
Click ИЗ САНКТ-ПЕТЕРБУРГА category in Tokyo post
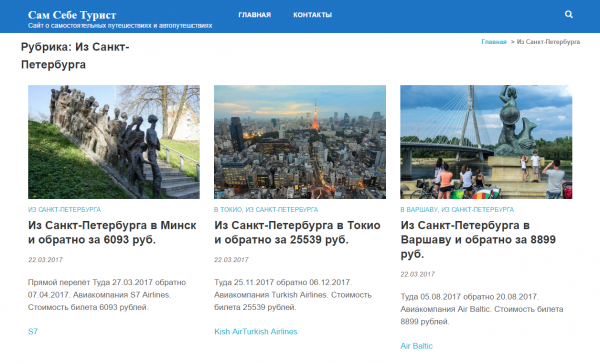coord(282,210)
